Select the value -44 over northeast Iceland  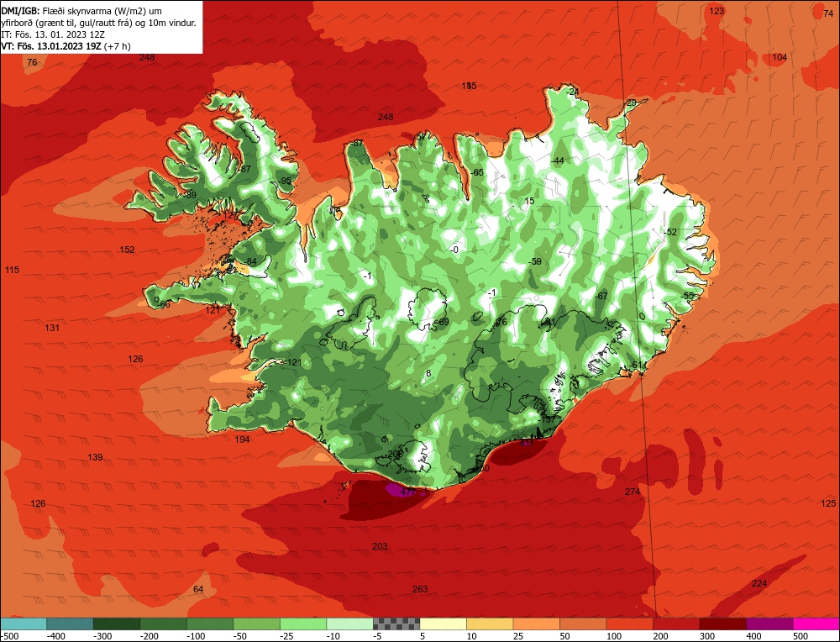click(x=558, y=160)
